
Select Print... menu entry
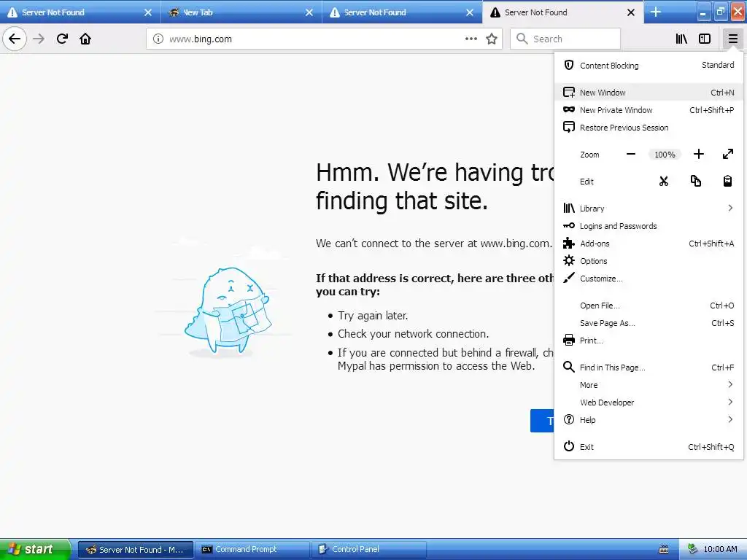click(649, 341)
